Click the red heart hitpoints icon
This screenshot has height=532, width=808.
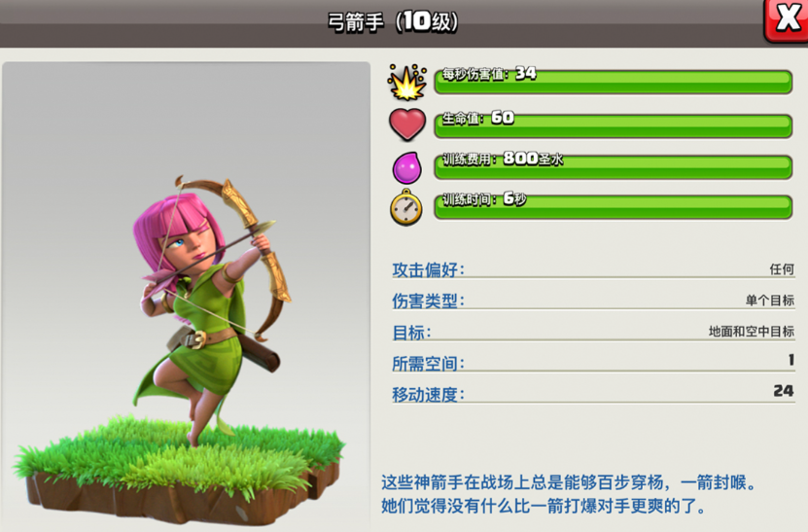[x=407, y=124]
